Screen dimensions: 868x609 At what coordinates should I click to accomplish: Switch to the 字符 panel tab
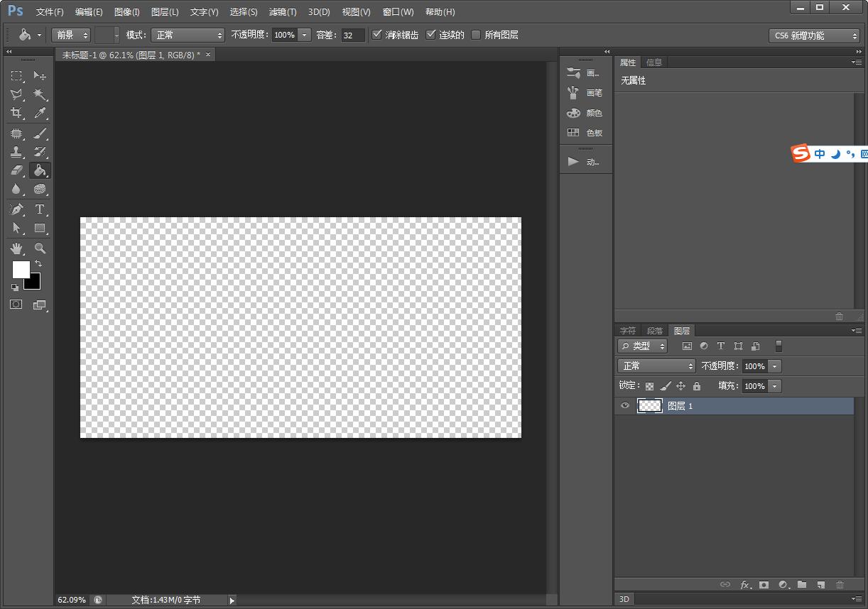tap(628, 331)
